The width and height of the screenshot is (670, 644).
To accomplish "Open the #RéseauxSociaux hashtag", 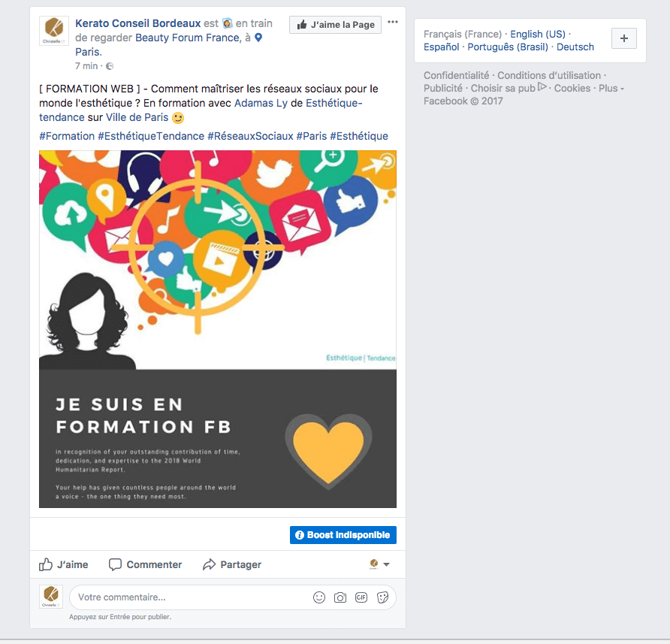I will pos(250,136).
